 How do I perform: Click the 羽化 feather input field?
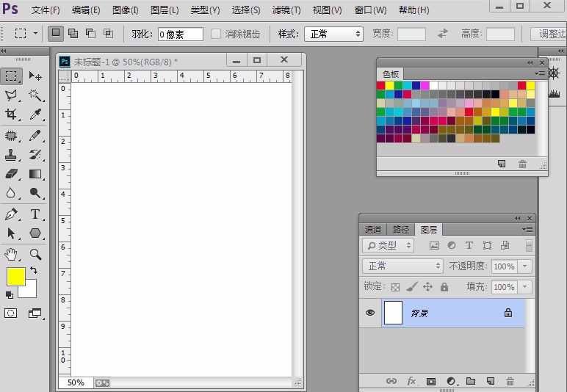click(x=180, y=35)
